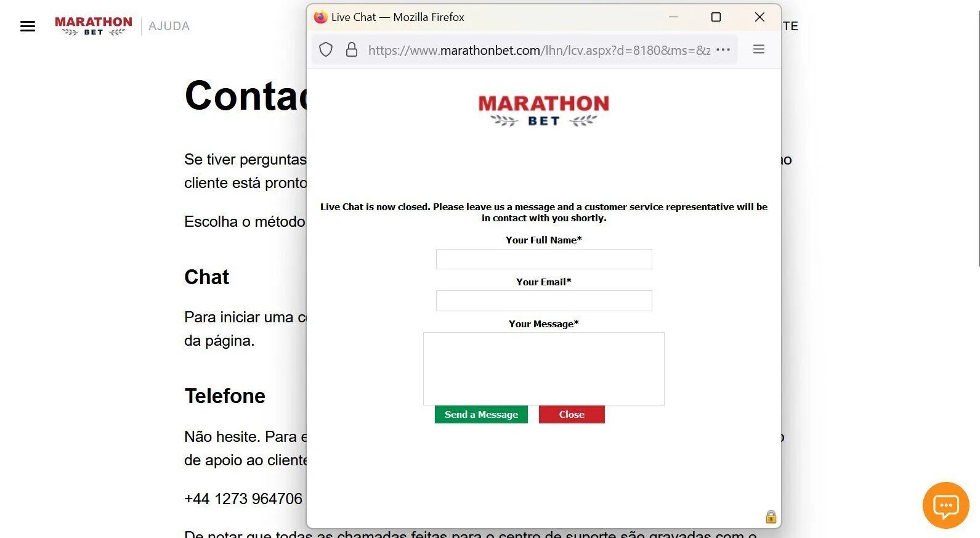The width and height of the screenshot is (980, 538).
Task: Click the Firefox icon in the Live Chat title bar
Action: pyautogui.click(x=320, y=17)
